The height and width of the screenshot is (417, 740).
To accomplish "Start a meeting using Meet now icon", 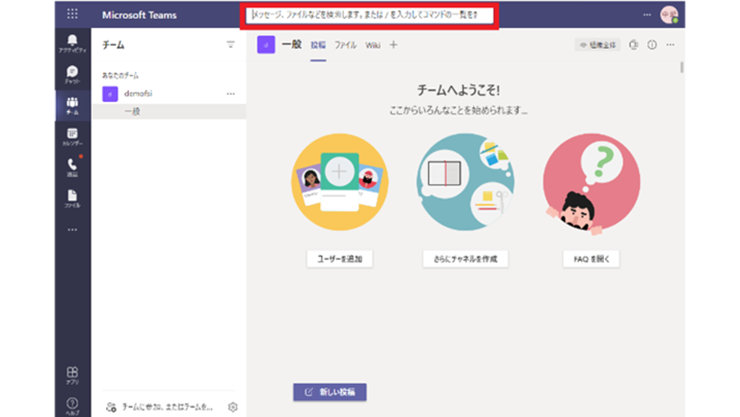I will pyautogui.click(x=633, y=45).
